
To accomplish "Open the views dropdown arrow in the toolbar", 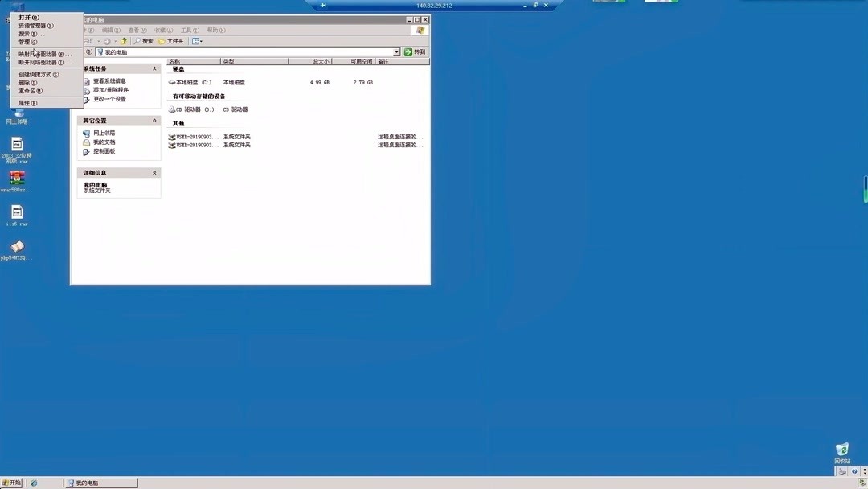I will [x=201, y=40].
